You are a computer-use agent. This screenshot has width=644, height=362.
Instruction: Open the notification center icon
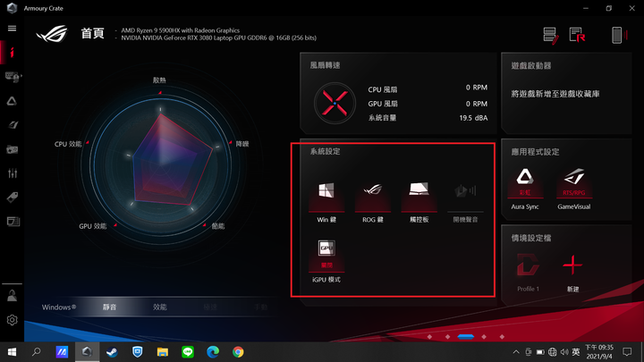coord(627,352)
